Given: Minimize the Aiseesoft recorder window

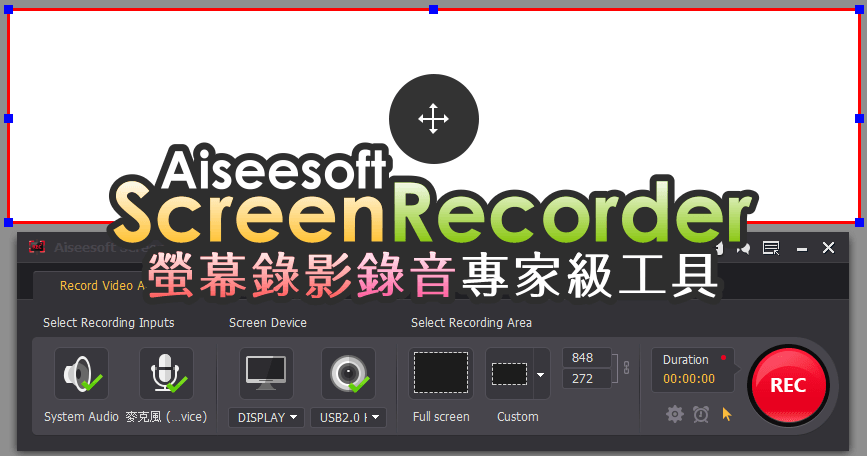Looking at the screenshot, I should (x=802, y=249).
